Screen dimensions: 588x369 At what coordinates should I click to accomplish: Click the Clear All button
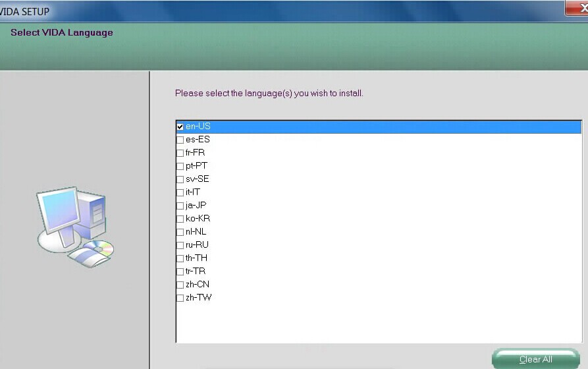[x=535, y=359]
